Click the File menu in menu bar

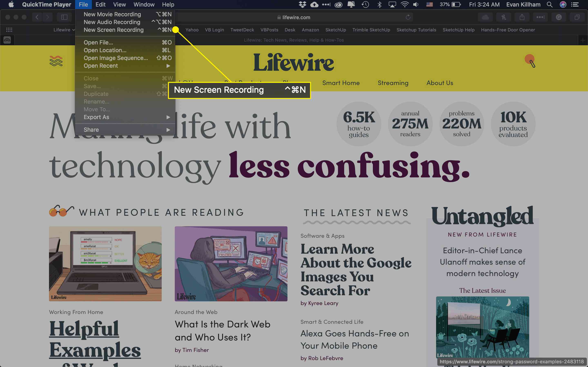(83, 4)
